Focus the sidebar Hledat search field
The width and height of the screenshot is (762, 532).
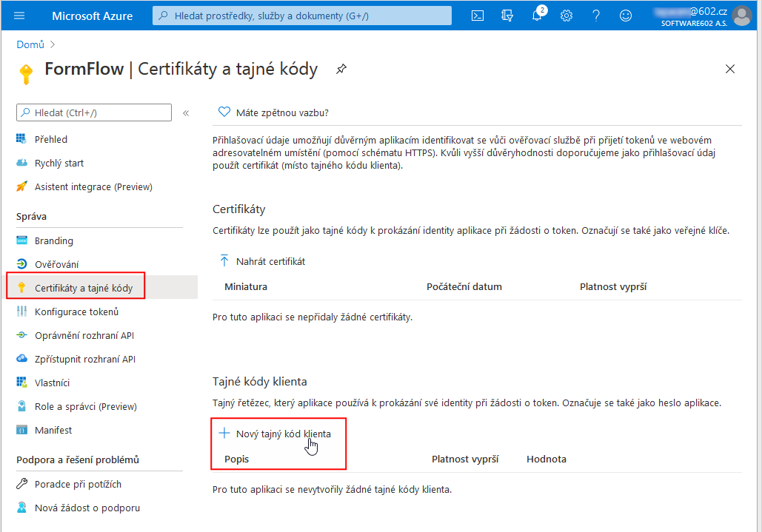(x=94, y=112)
